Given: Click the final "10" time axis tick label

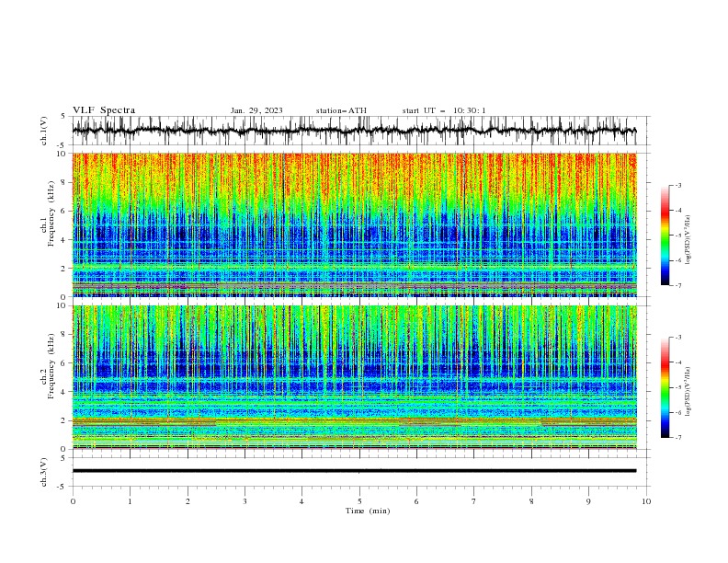Looking at the screenshot, I should (646, 501).
